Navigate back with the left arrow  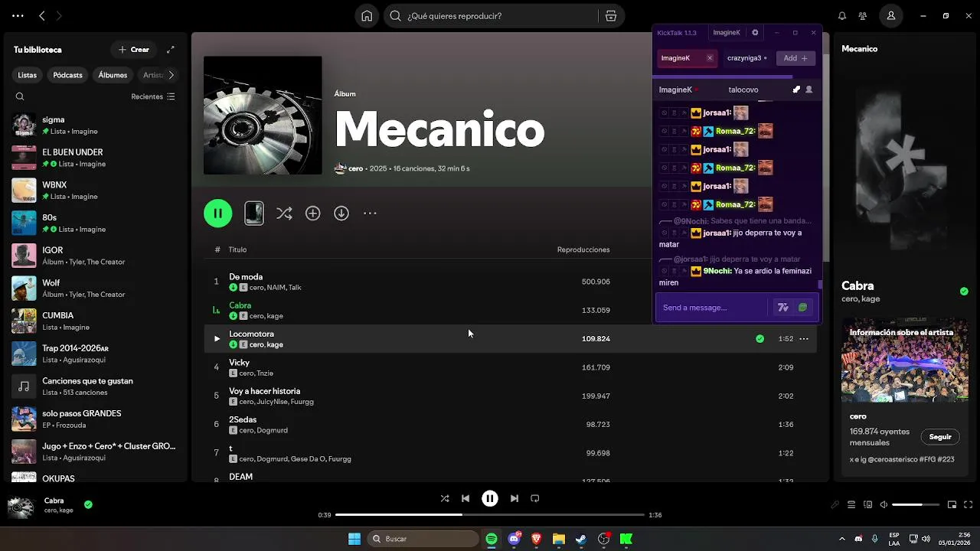[42, 16]
